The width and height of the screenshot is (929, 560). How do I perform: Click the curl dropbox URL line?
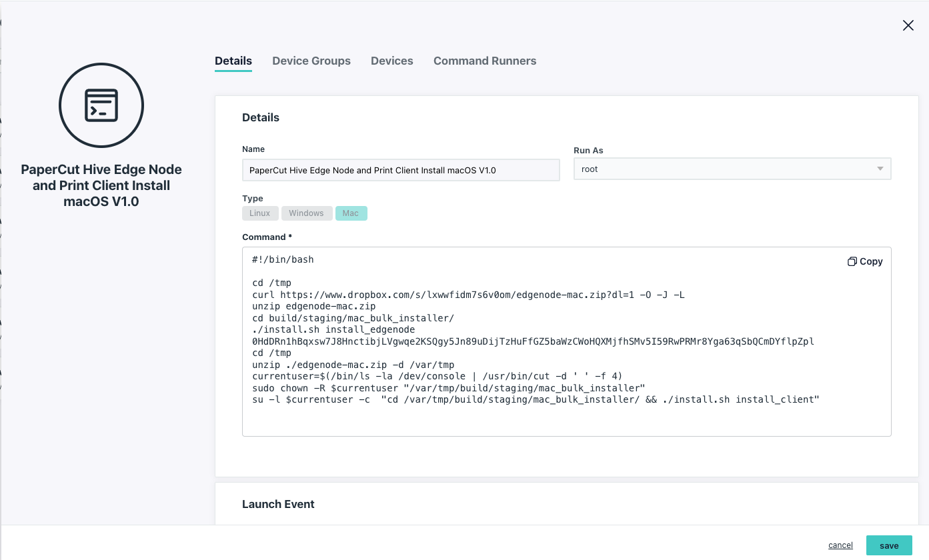click(468, 295)
